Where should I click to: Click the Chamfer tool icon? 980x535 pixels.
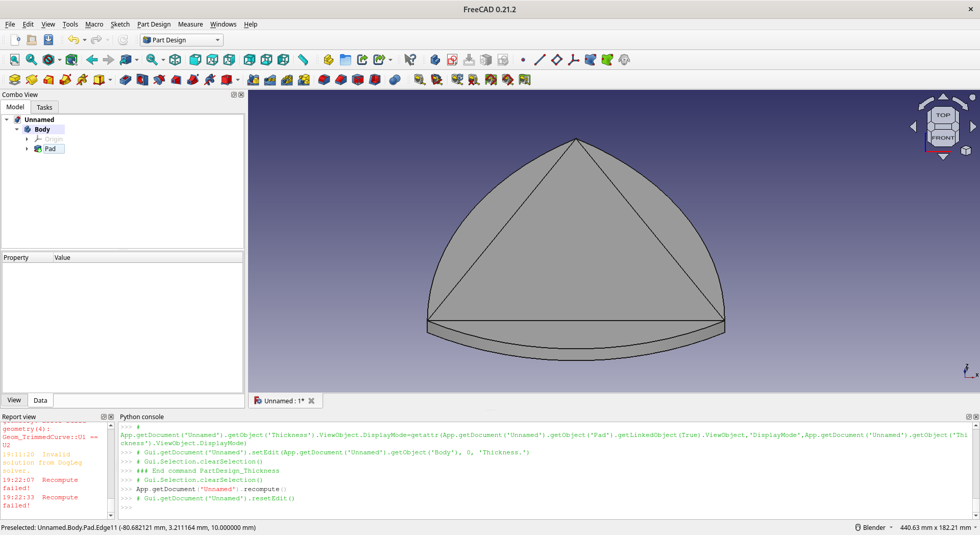pyautogui.click(x=341, y=80)
